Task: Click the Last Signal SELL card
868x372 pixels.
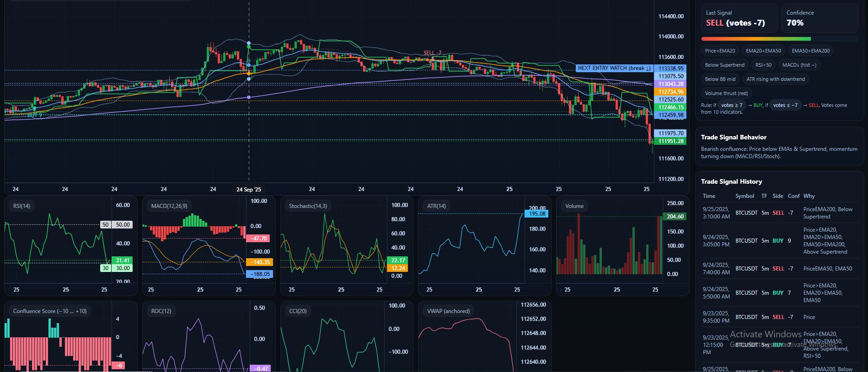Action: coord(739,18)
